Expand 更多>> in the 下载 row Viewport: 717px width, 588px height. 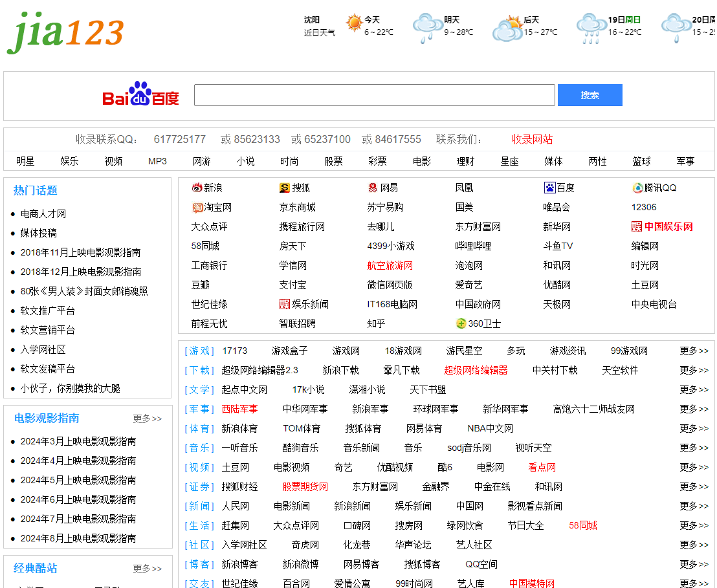pos(694,371)
